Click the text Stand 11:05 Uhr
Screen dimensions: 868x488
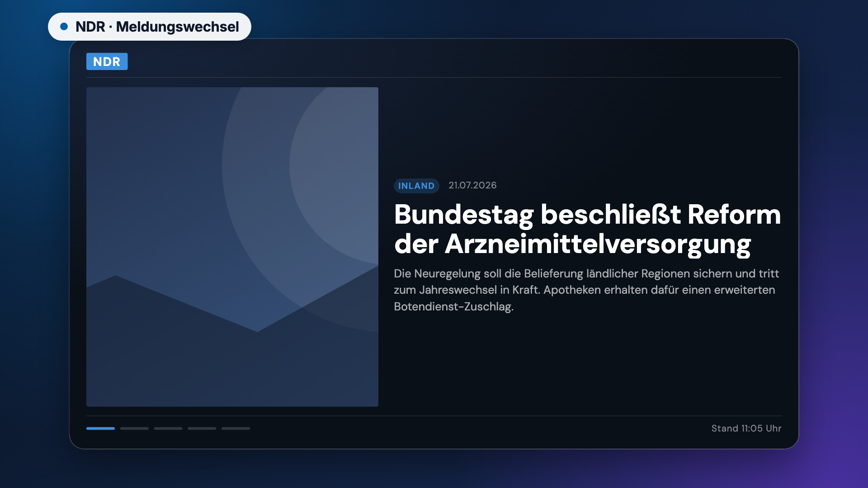(746, 428)
